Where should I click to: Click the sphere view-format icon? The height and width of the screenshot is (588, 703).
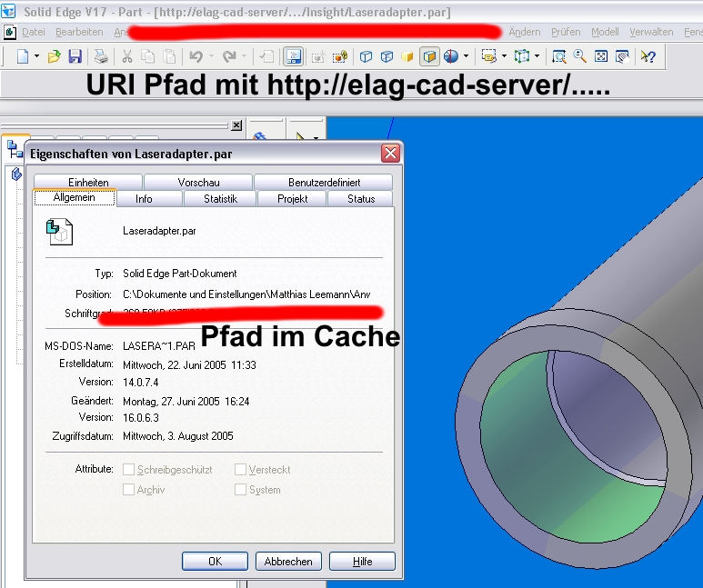(x=451, y=56)
